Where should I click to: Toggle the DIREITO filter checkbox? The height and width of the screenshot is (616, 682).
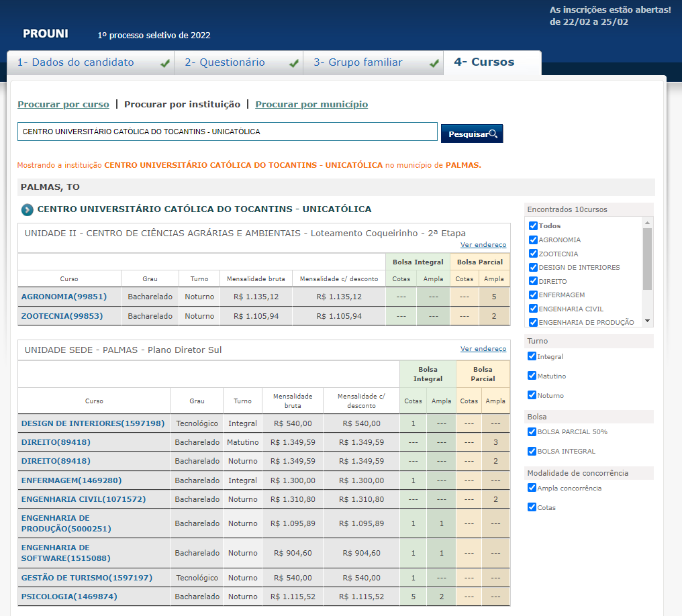click(x=533, y=281)
